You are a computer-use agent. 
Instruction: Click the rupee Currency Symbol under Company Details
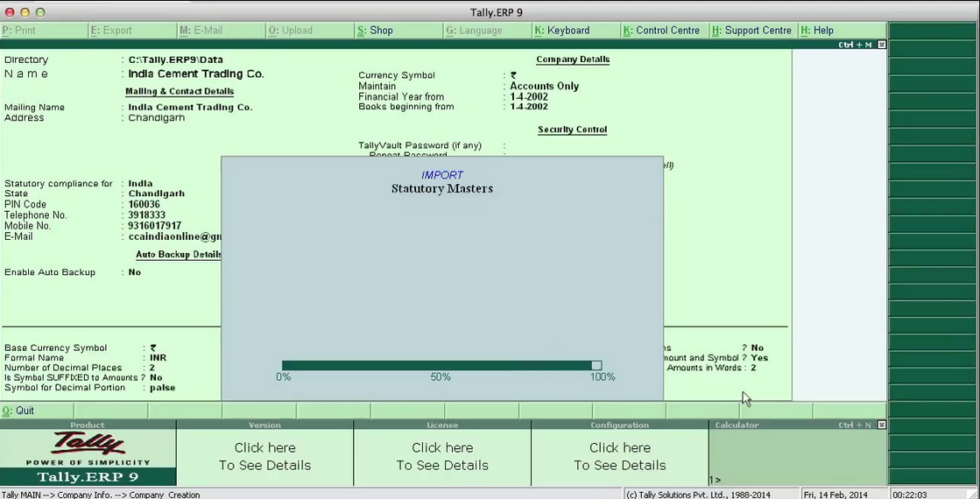[514, 75]
